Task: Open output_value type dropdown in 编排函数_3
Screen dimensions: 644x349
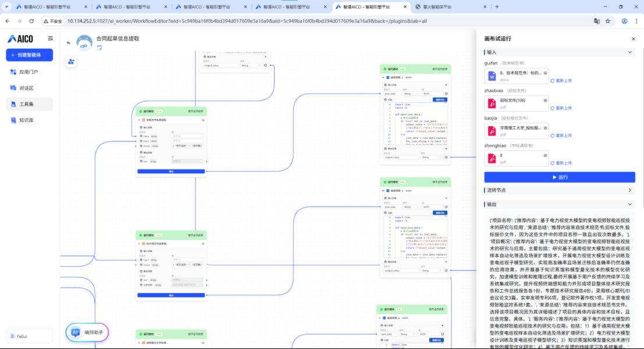Action: 431,270
